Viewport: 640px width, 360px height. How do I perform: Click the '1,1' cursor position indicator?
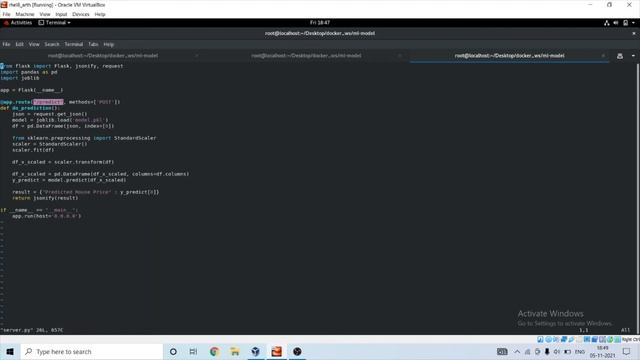tap(584, 330)
